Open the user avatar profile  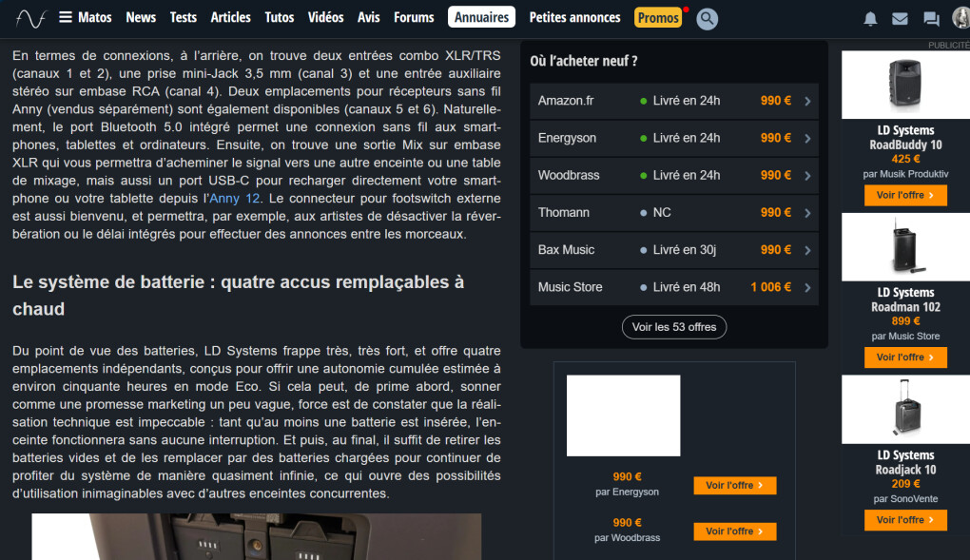click(x=960, y=18)
